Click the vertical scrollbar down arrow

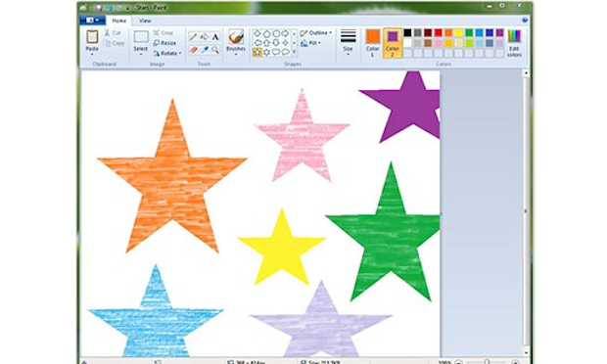(x=526, y=352)
